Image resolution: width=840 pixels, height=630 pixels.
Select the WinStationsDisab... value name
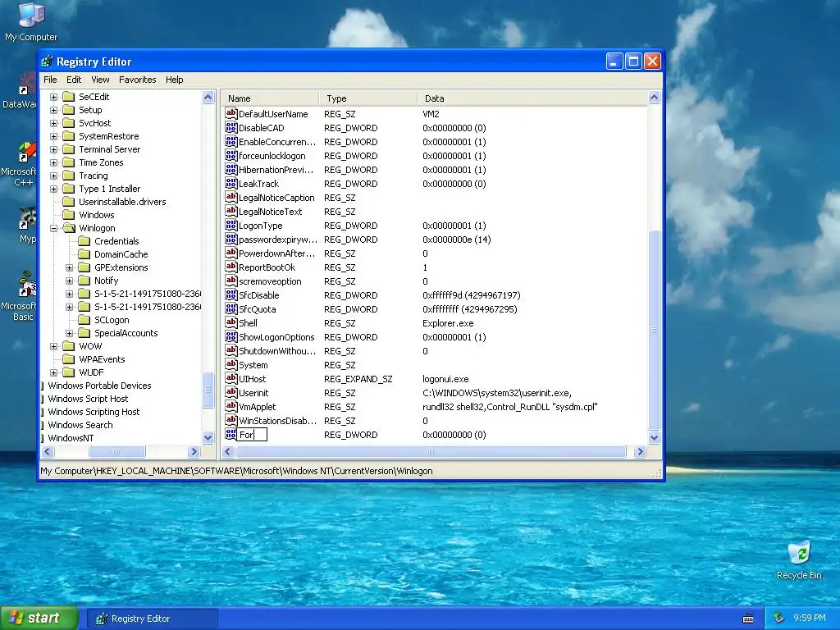coord(277,421)
